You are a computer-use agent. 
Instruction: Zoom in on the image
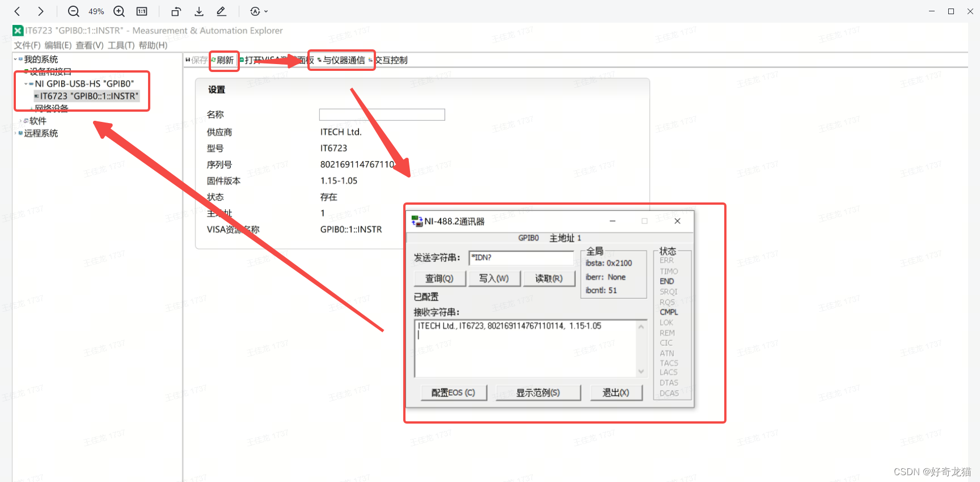[119, 11]
